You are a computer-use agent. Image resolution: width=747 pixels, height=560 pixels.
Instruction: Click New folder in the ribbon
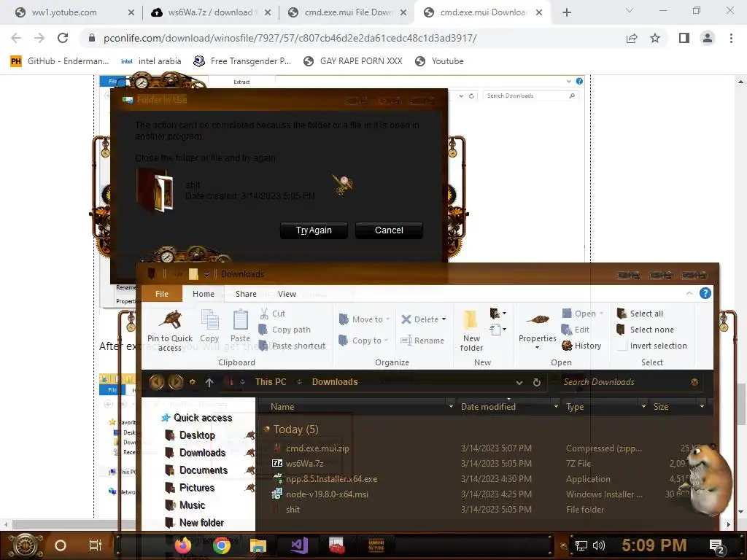click(x=471, y=331)
